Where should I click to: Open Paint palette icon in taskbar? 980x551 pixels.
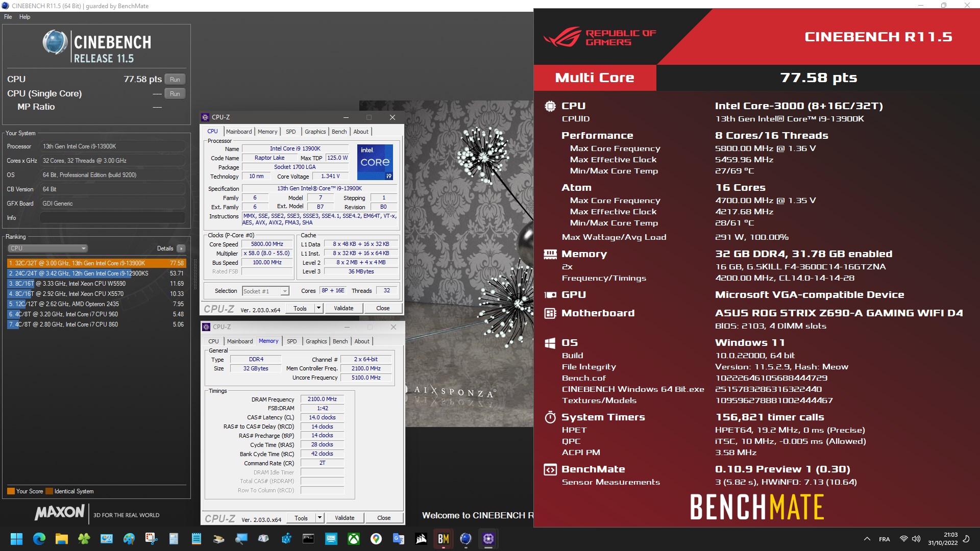tap(129, 539)
